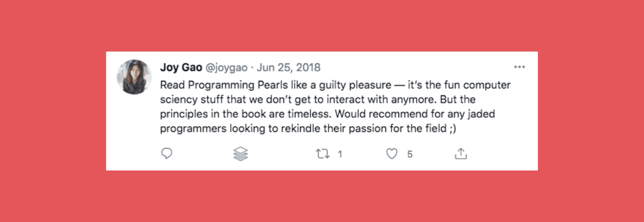Open the three-dot more options menu
Viewport: 644px width, 222px height.
click(519, 67)
